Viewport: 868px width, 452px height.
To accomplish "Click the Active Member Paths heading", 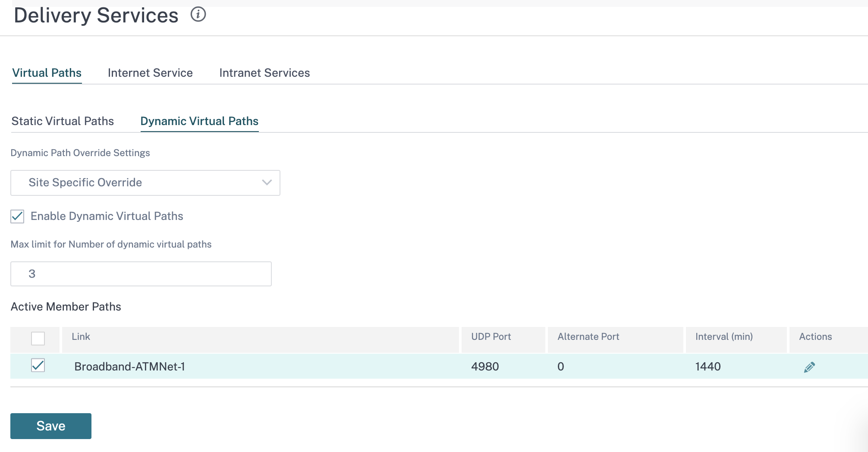I will click(x=66, y=307).
